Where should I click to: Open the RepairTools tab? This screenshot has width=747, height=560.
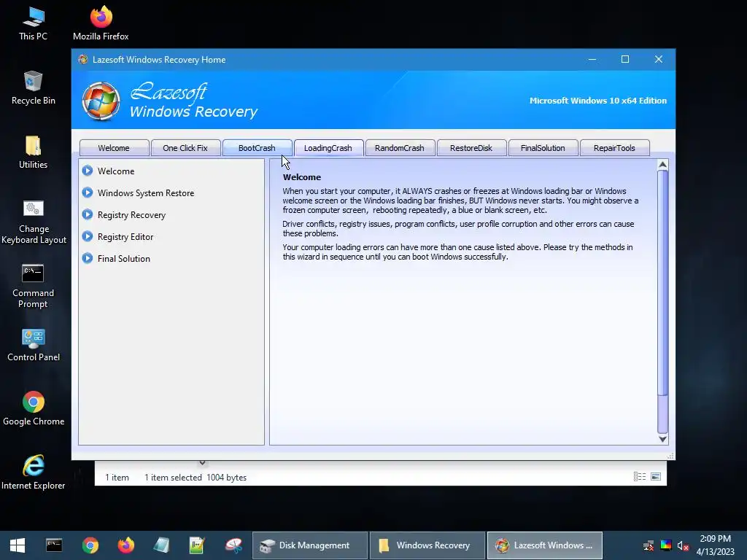point(614,147)
